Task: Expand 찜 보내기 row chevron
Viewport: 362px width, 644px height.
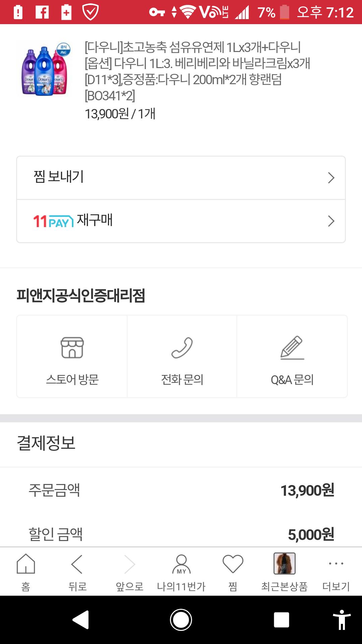Action: point(331,178)
